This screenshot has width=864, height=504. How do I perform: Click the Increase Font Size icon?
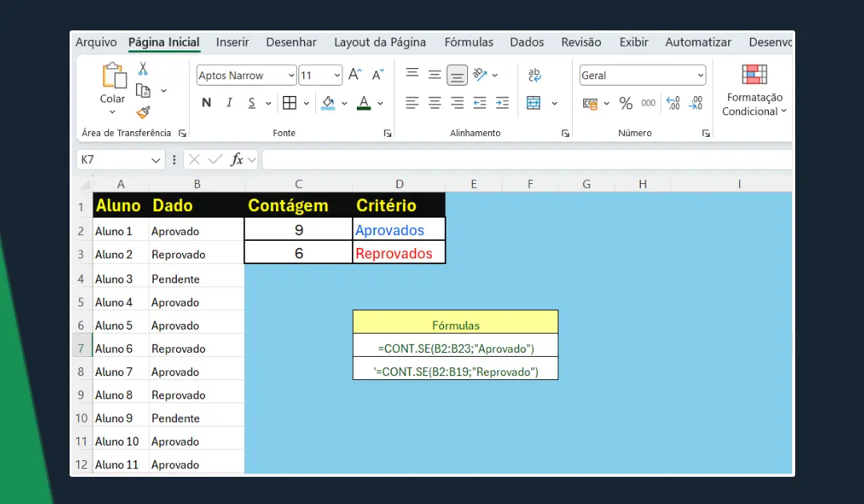point(355,75)
